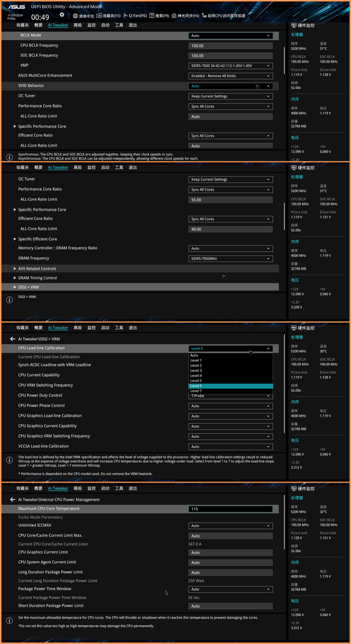Open 收藏夹(F3) favorites in the top toolbar
This screenshot has width=351, height=644.
tap(109, 16)
